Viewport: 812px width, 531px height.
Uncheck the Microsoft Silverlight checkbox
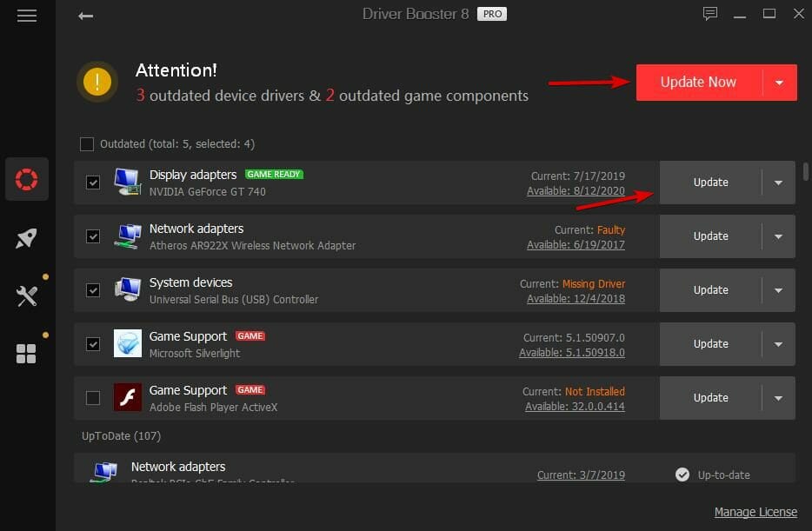(93, 343)
